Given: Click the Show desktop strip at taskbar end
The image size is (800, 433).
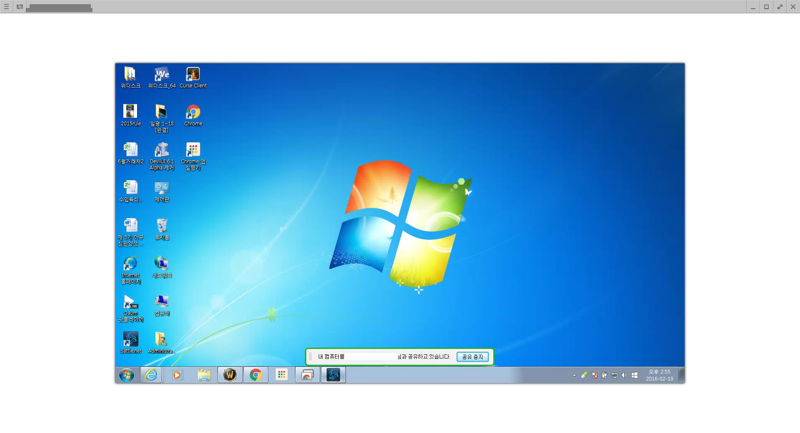Looking at the screenshot, I should (681, 375).
